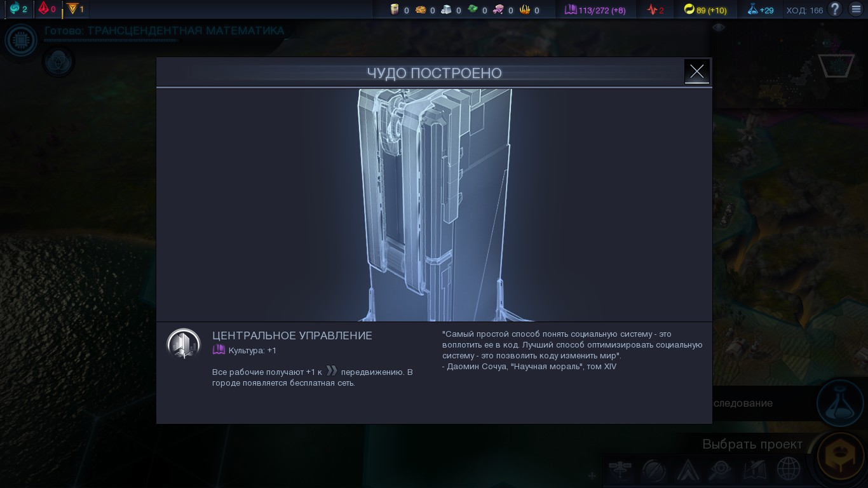Open the help question mark button

(x=836, y=9)
